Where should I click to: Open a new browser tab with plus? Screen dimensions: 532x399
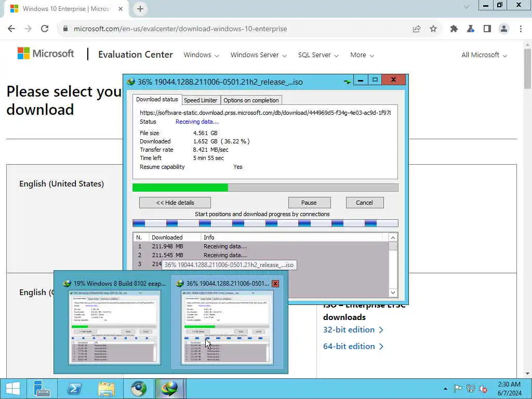[x=140, y=9]
